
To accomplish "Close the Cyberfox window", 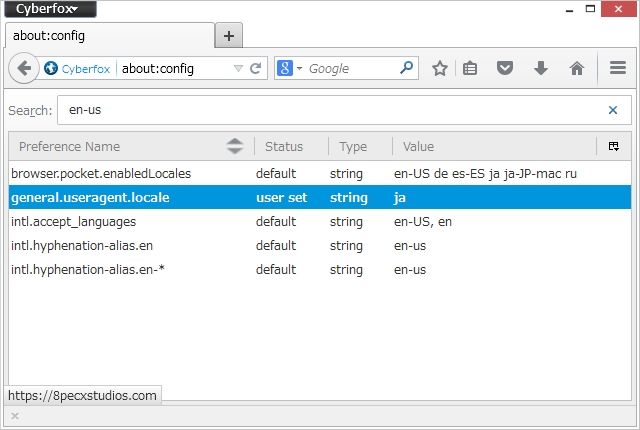I will pos(618,9).
